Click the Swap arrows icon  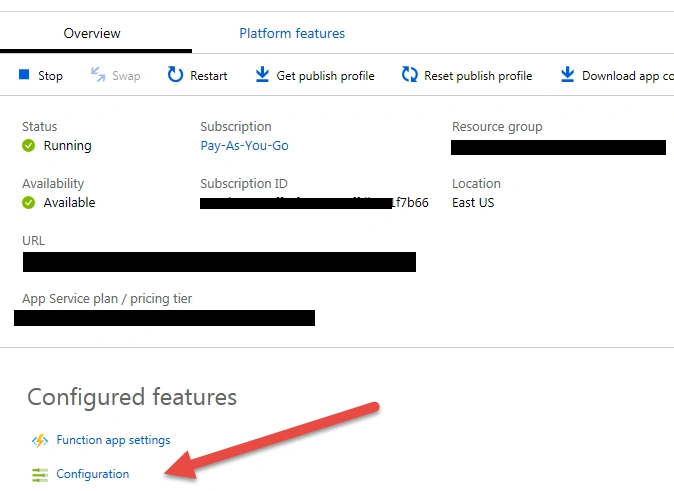click(98, 75)
